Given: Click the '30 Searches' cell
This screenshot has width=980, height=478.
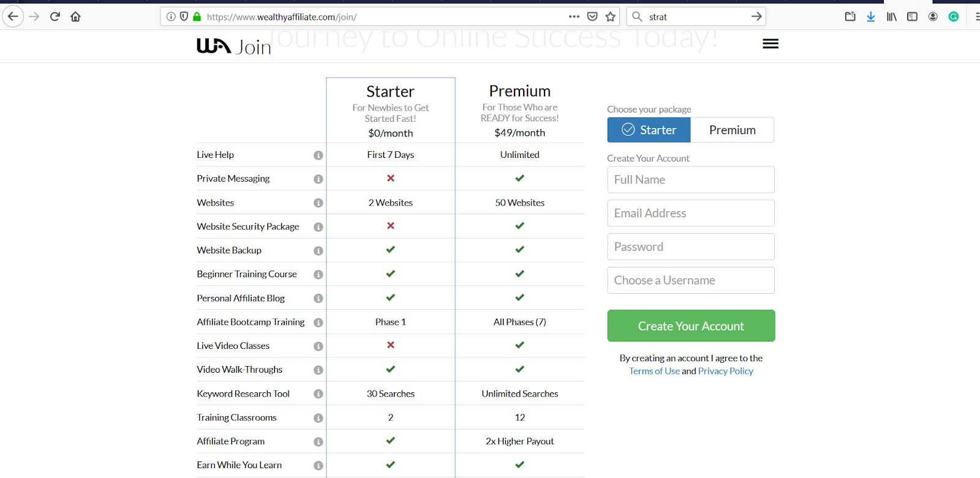Looking at the screenshot, I should click(x=391, y=394).
